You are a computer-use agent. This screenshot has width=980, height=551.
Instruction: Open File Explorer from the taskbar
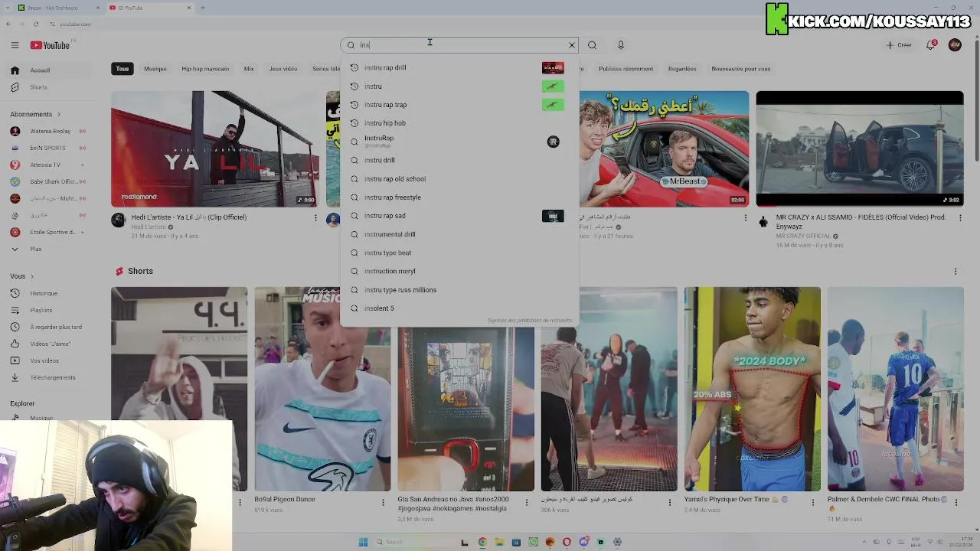(x=499, y=542)
